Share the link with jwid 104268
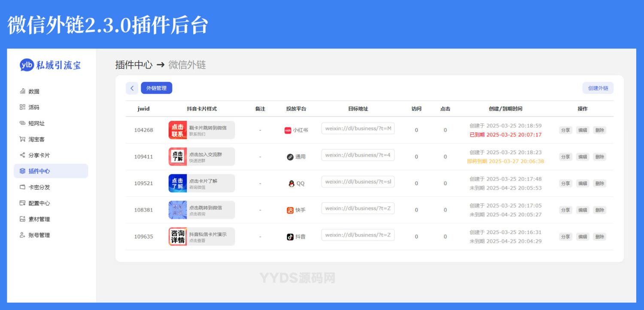644x310 pixels. (565, 130)
